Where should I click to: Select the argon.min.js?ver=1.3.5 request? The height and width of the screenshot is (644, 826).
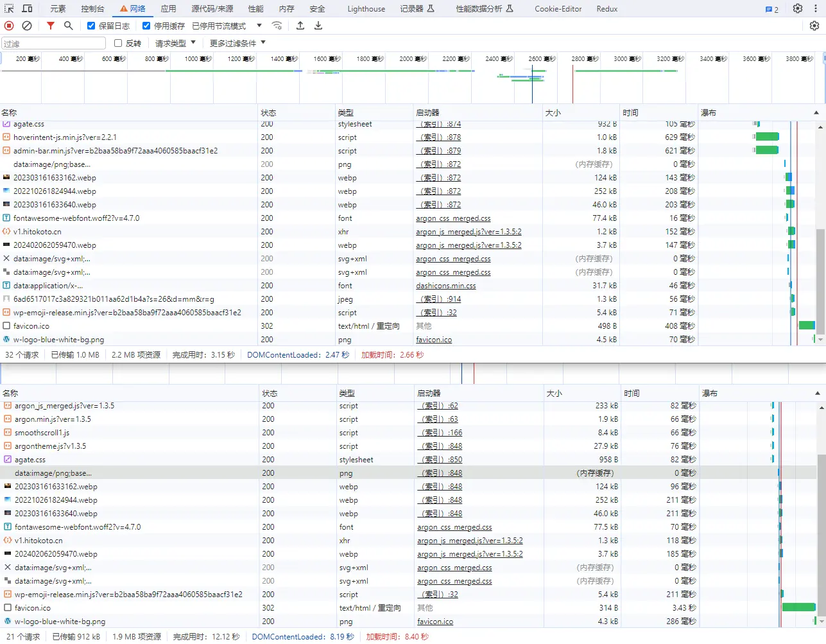pos(53,419)
